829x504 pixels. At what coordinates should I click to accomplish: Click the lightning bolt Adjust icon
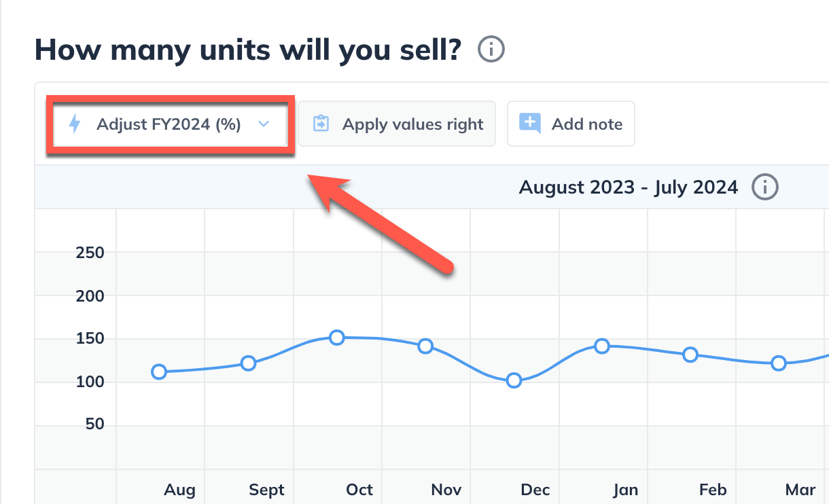pos(75,124)
